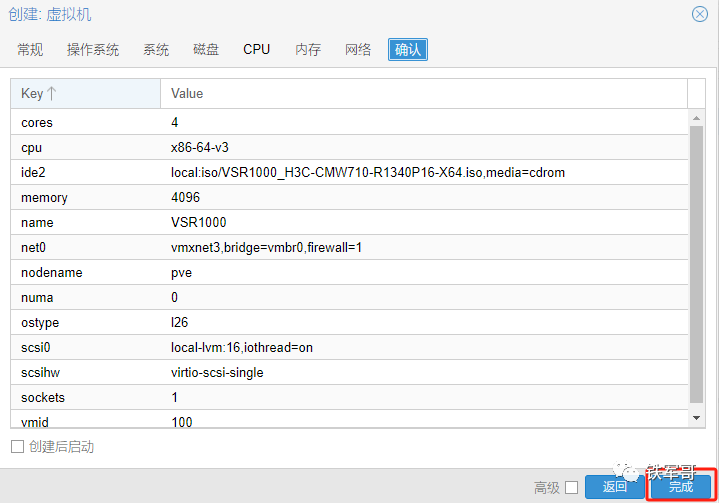Go to the 系统 tab
This screenshot has width=719, height=503.
point(156,50)
